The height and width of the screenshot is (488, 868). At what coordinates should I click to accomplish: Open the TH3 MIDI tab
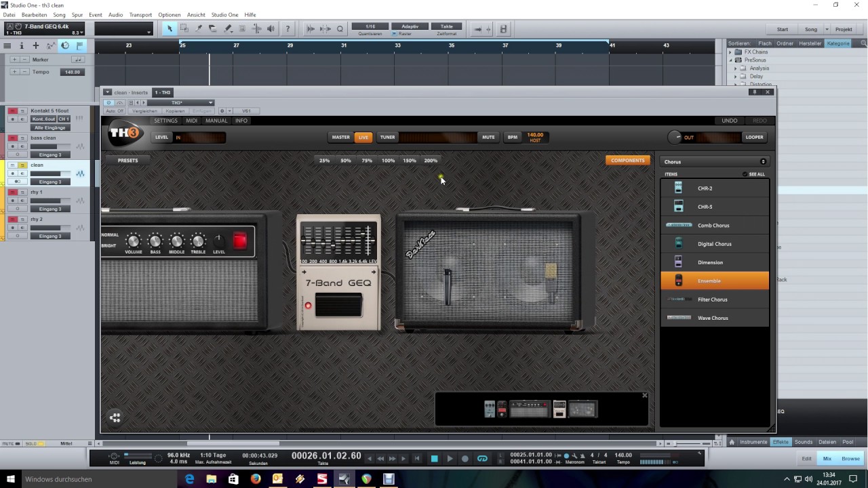pos(192,121)
